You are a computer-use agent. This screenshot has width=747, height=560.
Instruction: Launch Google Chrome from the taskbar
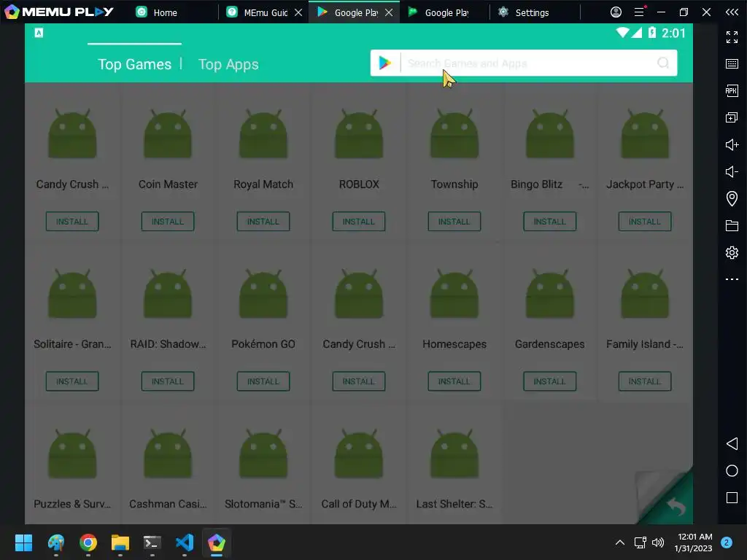coord(88,542)
